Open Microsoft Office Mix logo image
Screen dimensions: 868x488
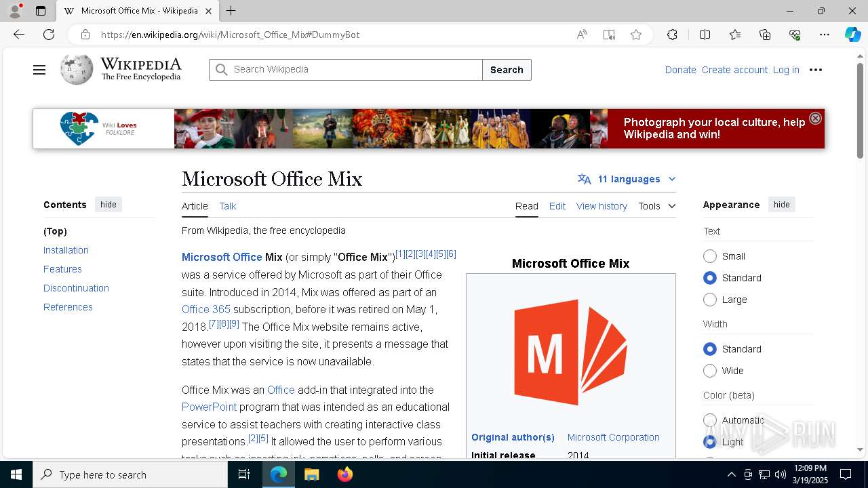click(570, 352)
